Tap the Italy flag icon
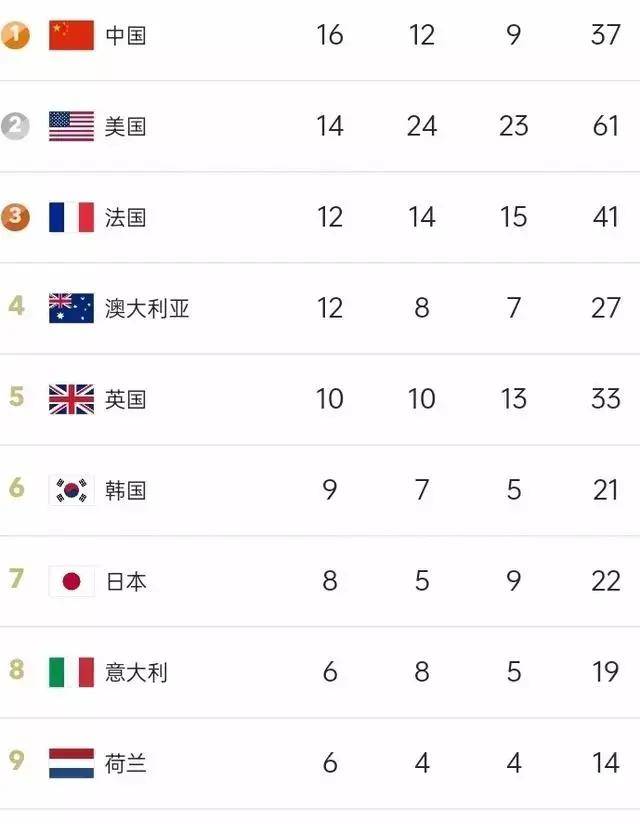Image resolution: width=640 pixels, height=824 pixels. [71, 672]
